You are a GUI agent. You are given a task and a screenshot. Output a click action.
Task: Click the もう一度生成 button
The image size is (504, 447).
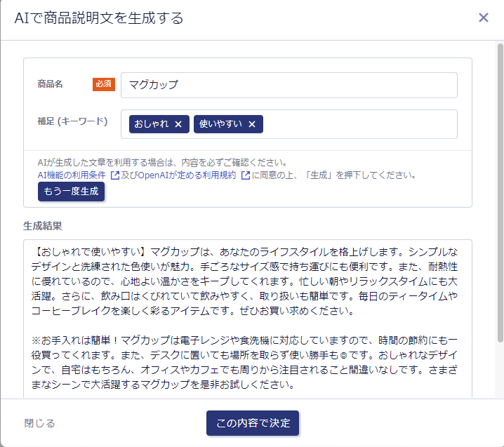71,192
